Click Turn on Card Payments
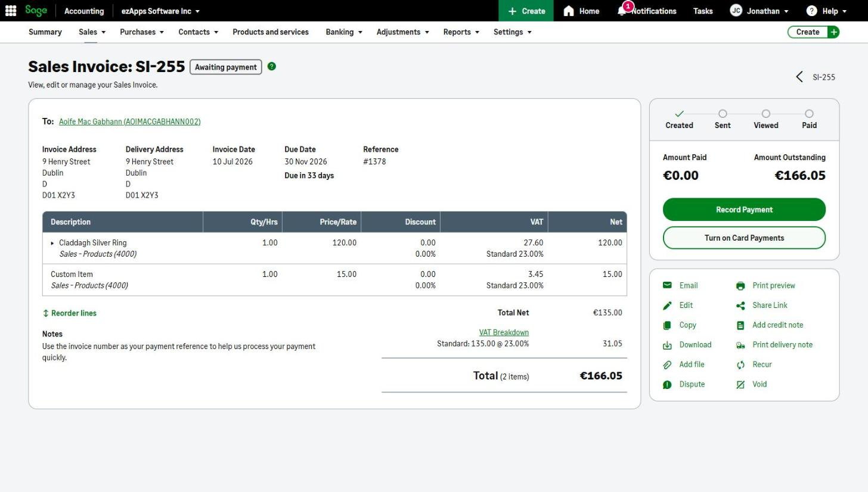The height and width of the screenshot is (492, 868). point(744,238)
